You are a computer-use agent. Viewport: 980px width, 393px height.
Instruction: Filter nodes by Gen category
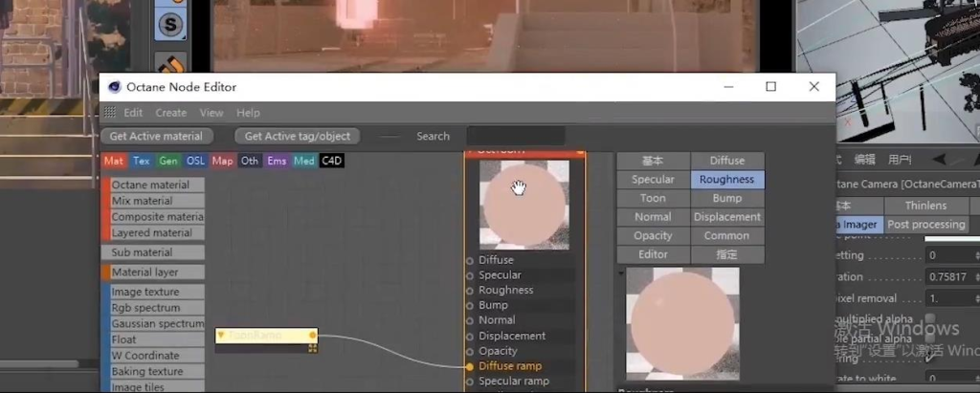168,161
